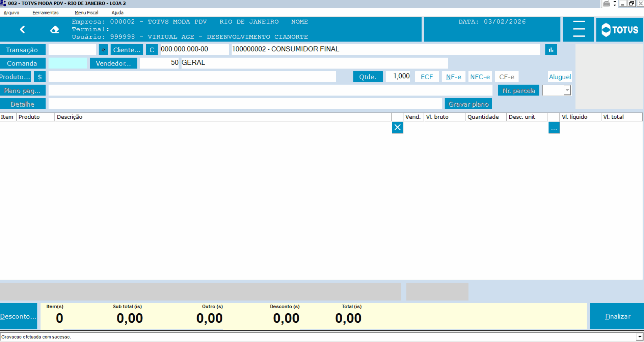Expand the Nr. parcela dropdown
644x342 pixels.
[x=567, y=90]
